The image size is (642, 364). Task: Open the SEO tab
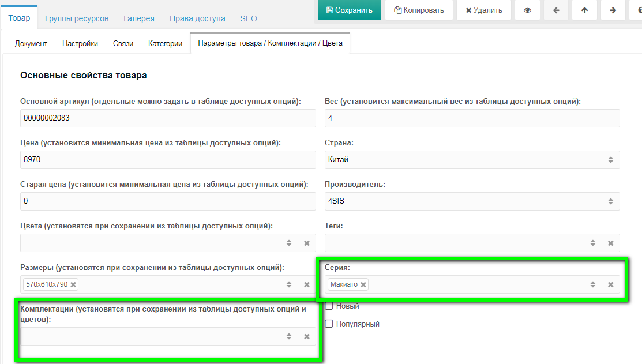(249, 18)
